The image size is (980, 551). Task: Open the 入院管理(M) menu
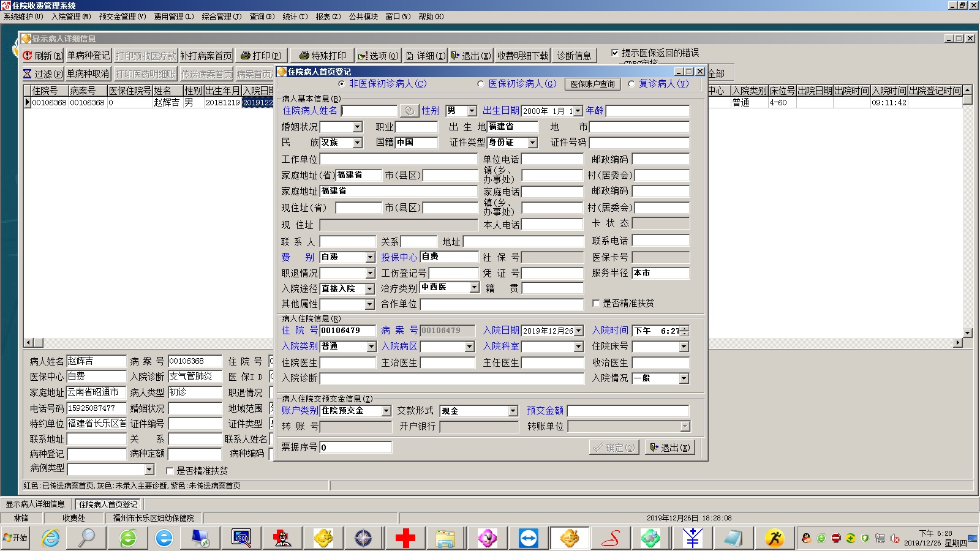71,17
